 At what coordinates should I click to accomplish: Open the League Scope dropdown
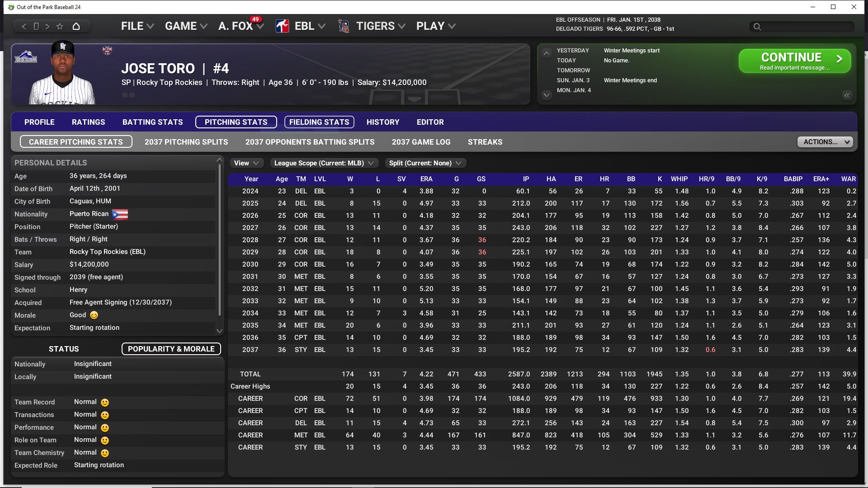point(324,163)
